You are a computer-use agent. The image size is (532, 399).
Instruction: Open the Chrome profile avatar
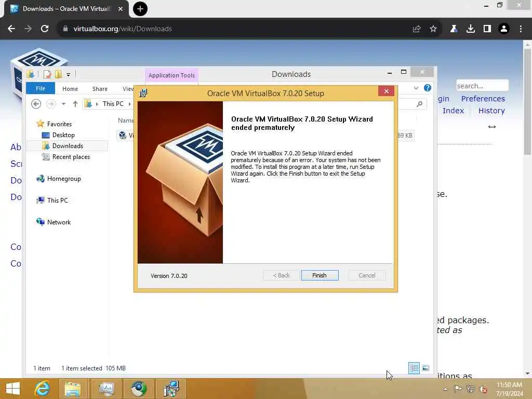[504, 29]
